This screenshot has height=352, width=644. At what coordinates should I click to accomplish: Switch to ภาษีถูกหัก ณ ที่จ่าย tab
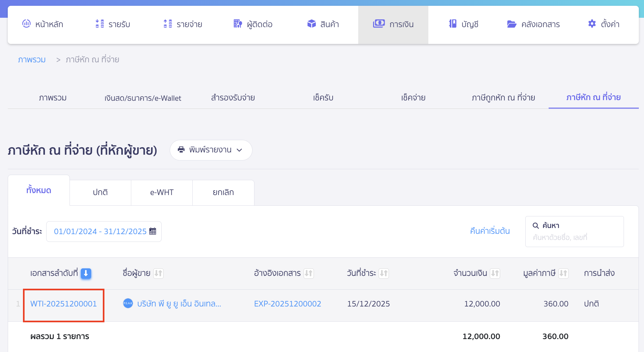(x=503, y=98)
